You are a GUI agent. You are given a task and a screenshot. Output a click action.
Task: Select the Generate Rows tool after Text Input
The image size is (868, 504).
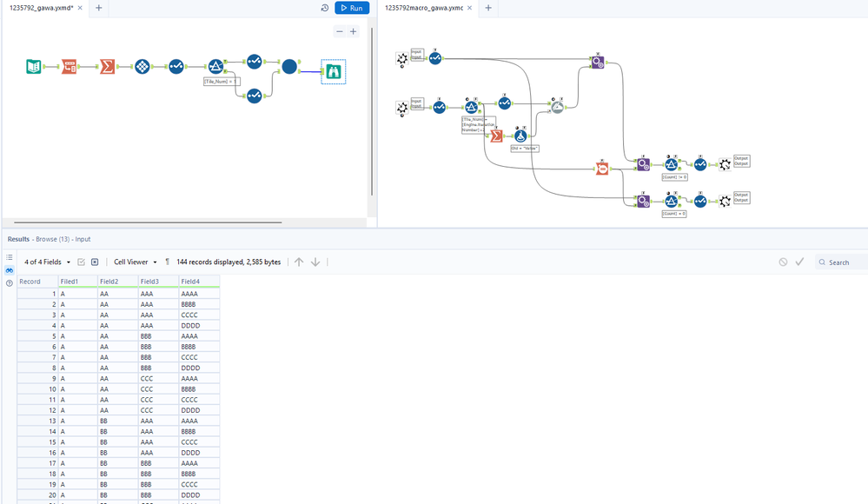(70, 66)
